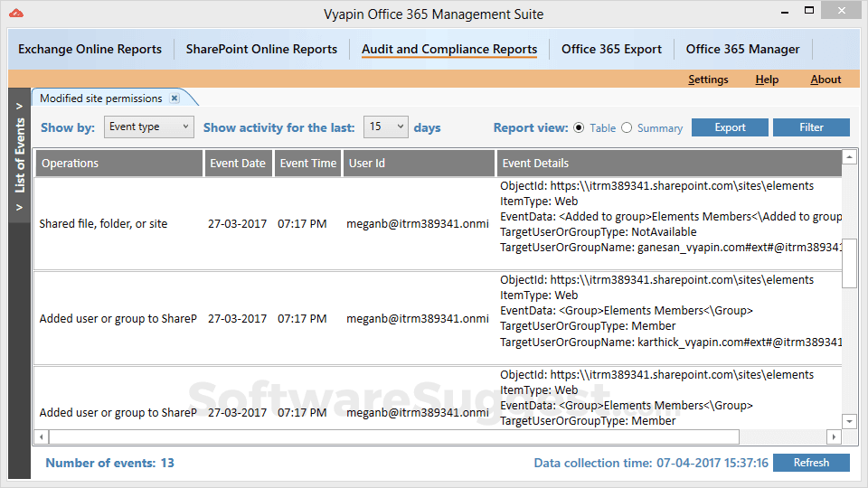Close the Modified site permissions tab

(x=175, y=99)
